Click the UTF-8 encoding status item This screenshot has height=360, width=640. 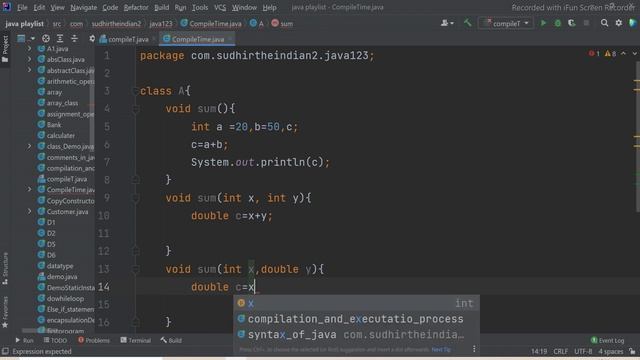[583, 351]
